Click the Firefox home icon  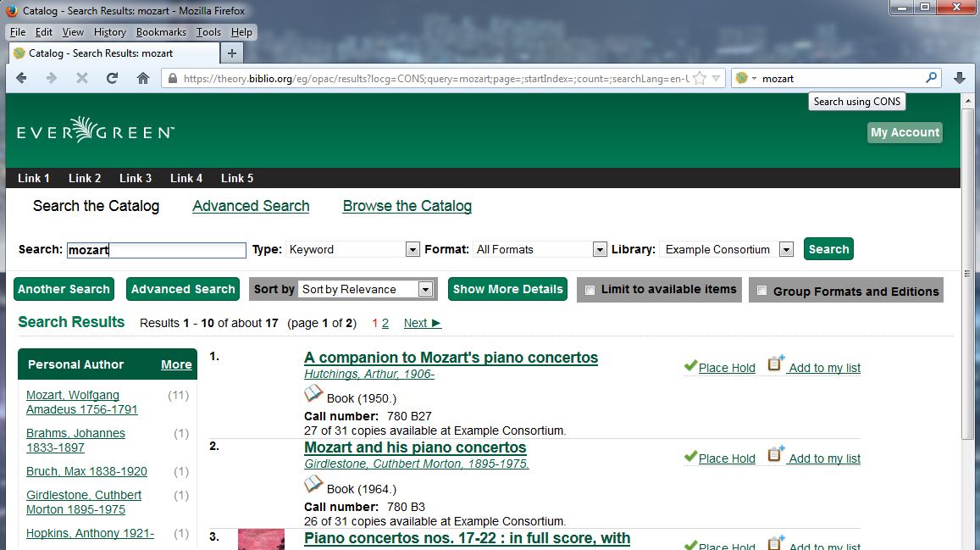point(142,77)
